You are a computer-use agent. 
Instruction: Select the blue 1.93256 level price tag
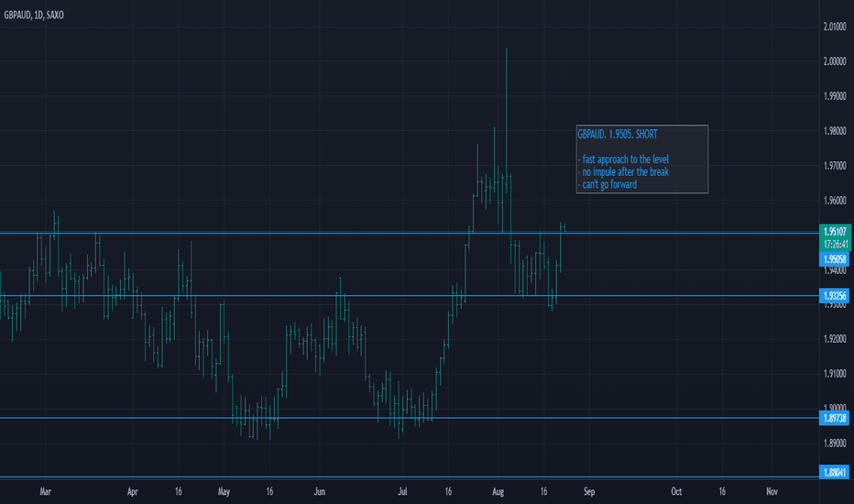tap(835, 296)
